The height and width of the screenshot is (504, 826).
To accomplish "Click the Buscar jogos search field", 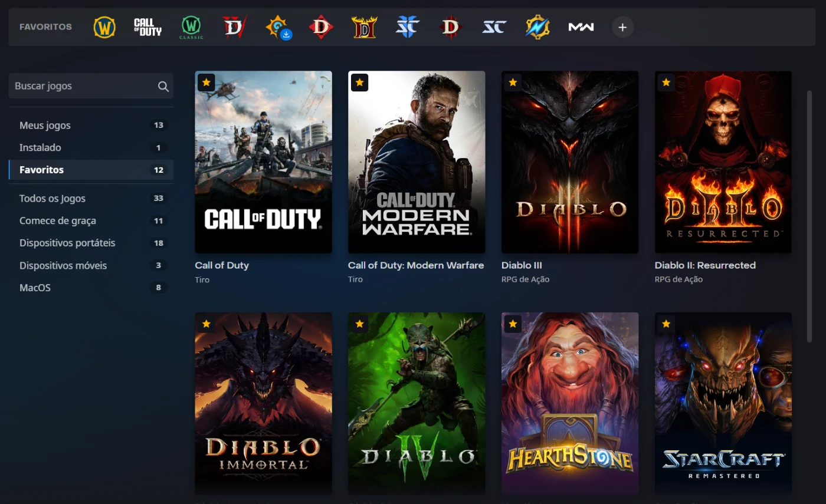I will point(83,86).
